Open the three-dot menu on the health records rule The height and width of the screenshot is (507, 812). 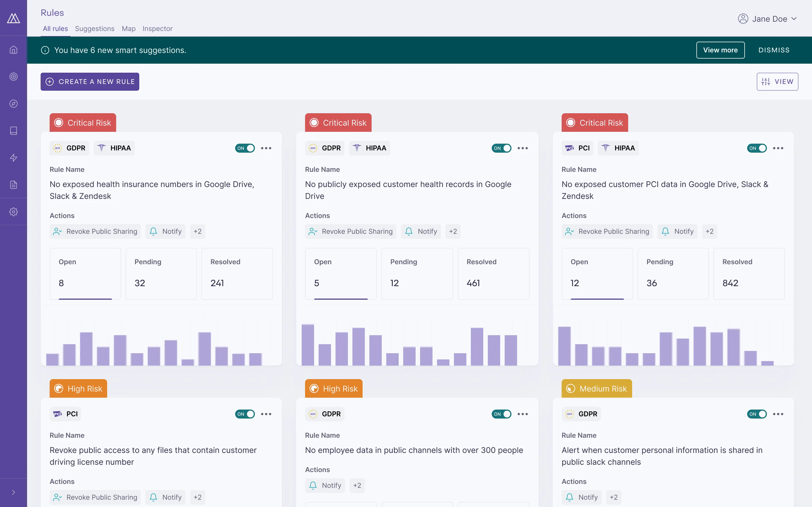pos(522,148)
